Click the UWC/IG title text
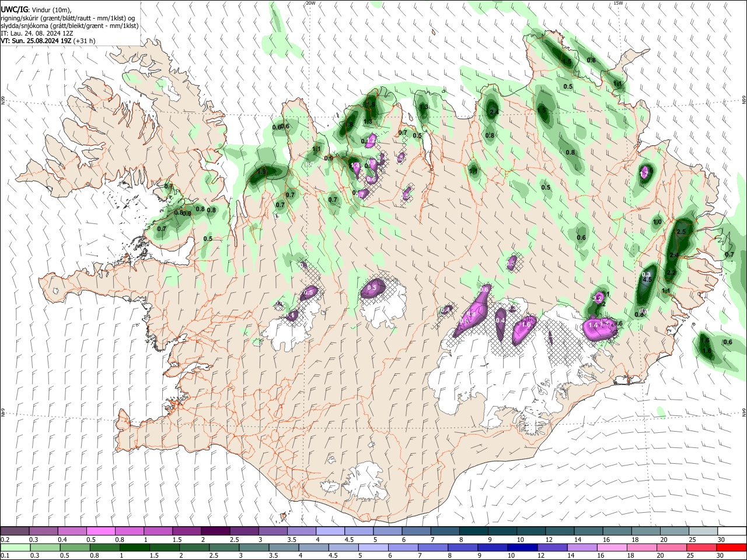Screen dimensions: 747x560 pyautogui.click(x=13, y=10)
